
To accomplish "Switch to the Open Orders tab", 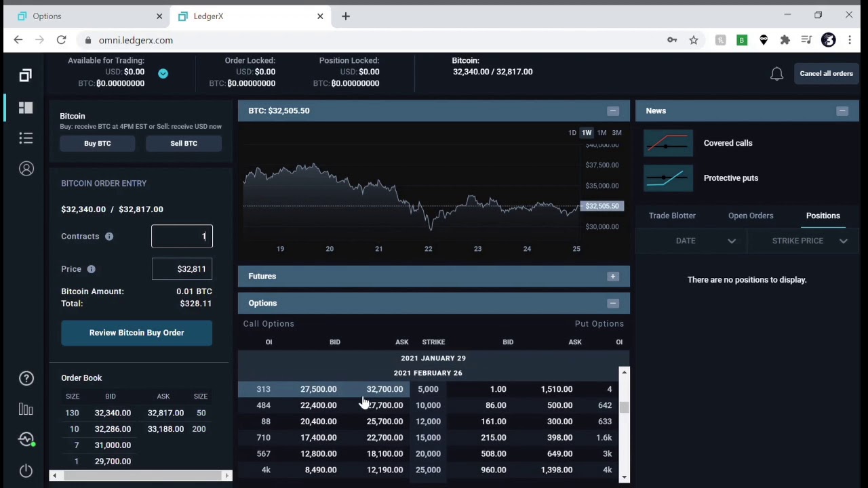I will click(751, 216).
